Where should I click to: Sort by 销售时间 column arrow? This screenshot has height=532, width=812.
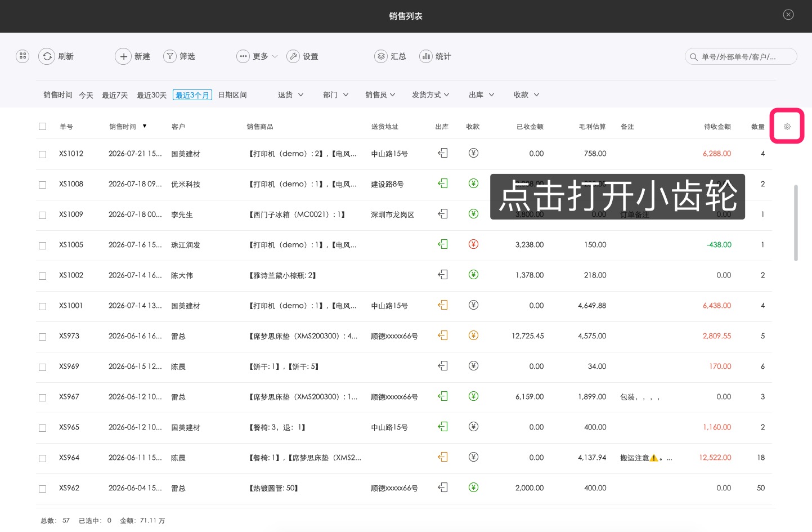pyautogui.click(x=145, y=126)
